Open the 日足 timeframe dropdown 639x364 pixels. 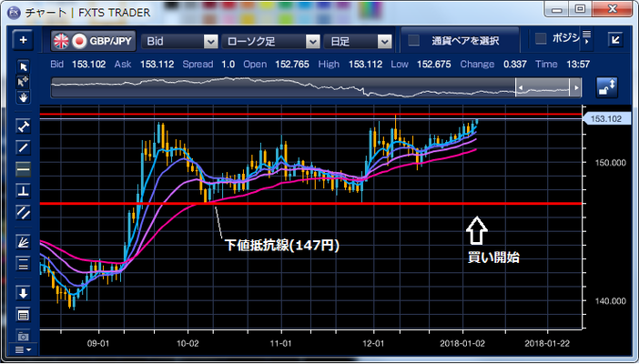click(358, 41)
